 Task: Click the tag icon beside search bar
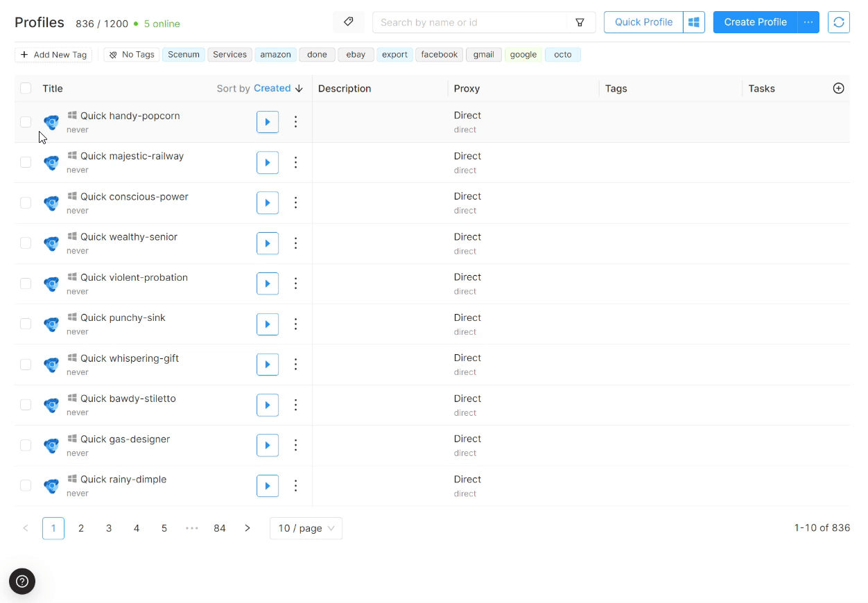pos(349,22)
